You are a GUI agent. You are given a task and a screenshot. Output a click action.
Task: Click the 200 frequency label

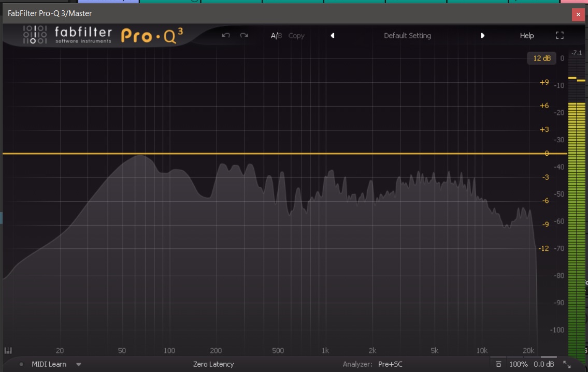pos(216,351)
